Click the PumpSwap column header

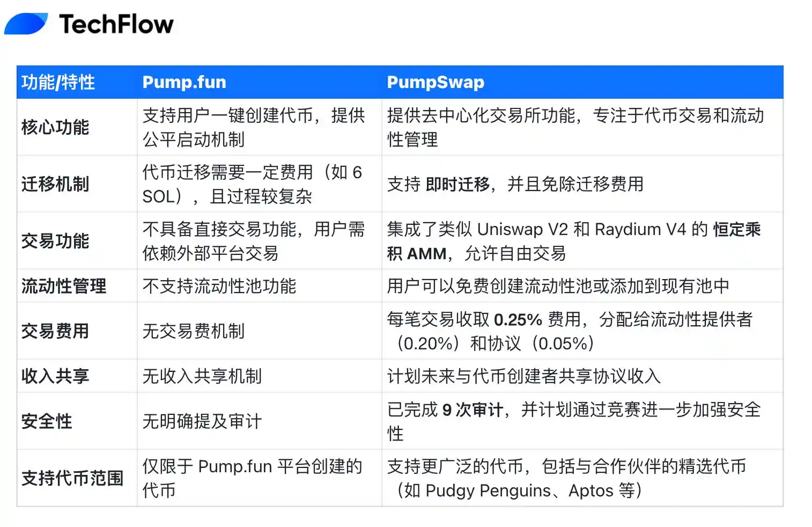click(435, 82)
